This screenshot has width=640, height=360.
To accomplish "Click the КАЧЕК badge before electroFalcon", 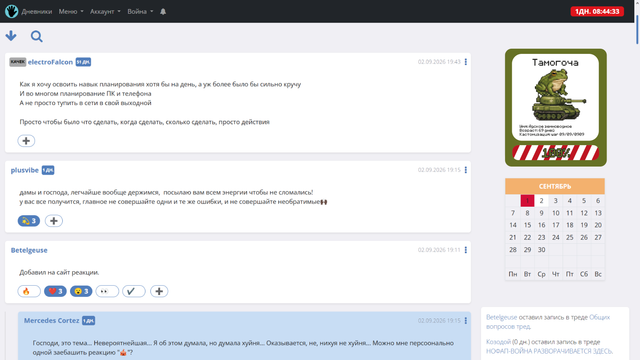I will [x=18, y=62].
